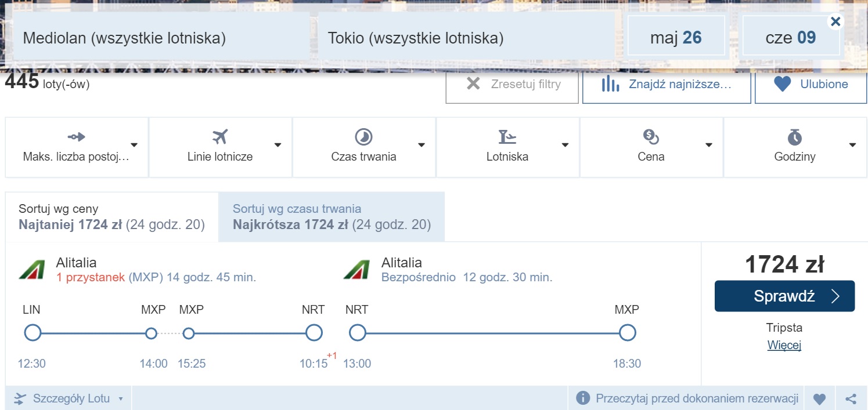Click the clock Czas trwania icon
This screenshot has width=868, height=410.
tap(363, 137)
